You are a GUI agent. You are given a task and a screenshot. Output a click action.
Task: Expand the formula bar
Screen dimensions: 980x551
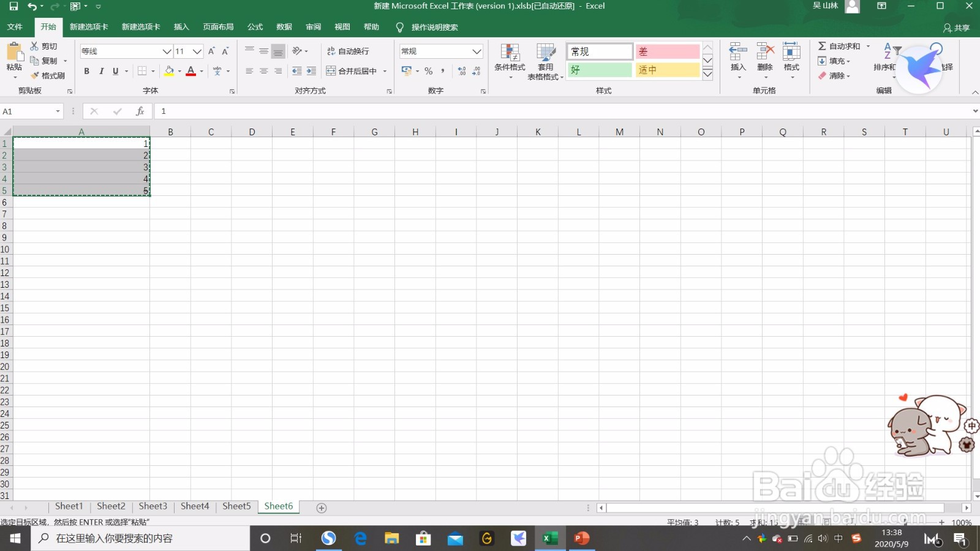tap(974, 111)
